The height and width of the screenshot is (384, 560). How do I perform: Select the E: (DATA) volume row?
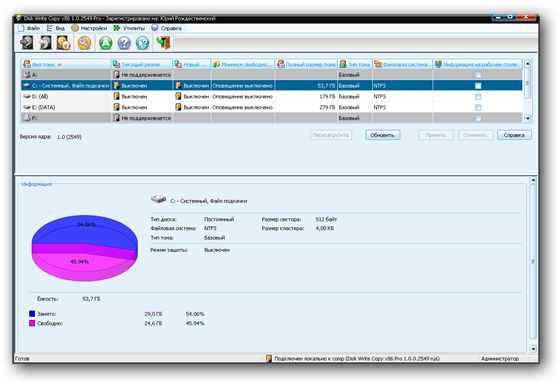pos(271,107)
